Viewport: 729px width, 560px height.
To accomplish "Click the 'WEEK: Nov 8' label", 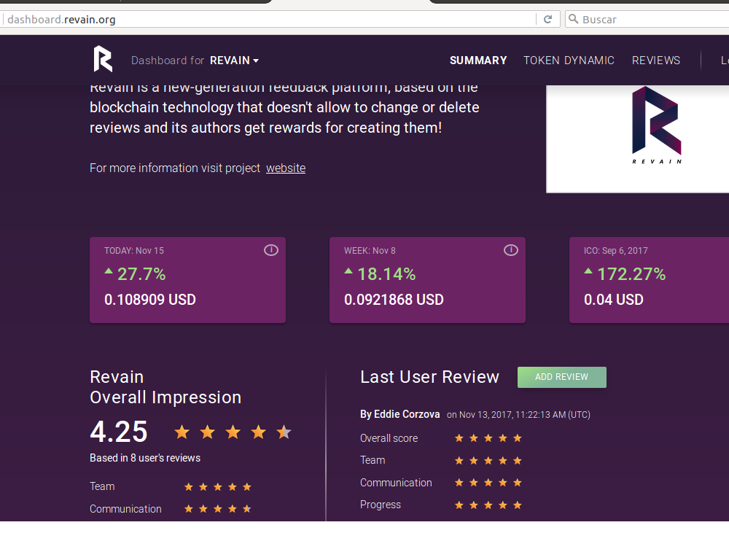I will click(370, 251).
